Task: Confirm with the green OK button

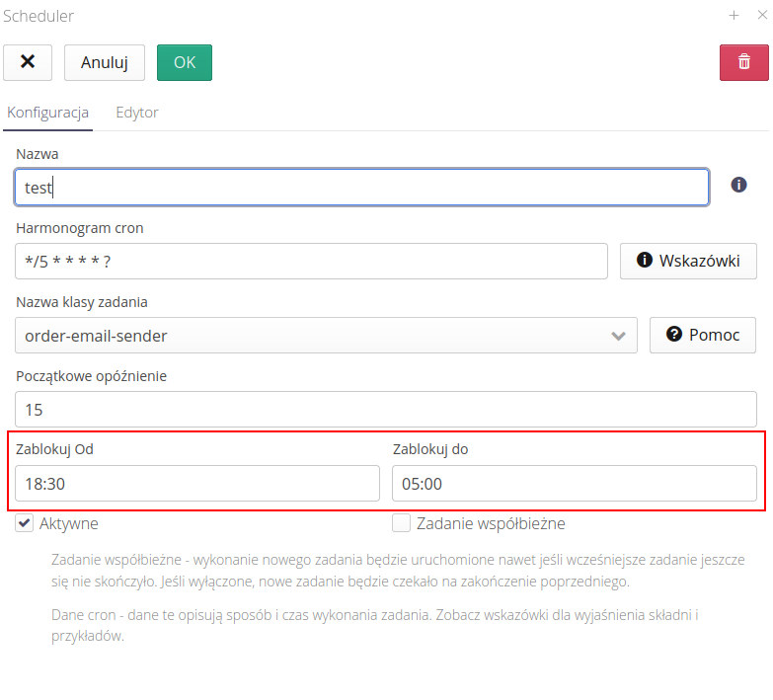Action: 185,62
